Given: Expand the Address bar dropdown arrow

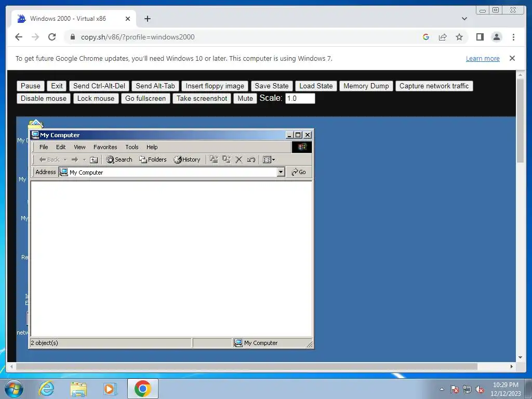Looking at the screenshot, I should (x=281, y=172).
